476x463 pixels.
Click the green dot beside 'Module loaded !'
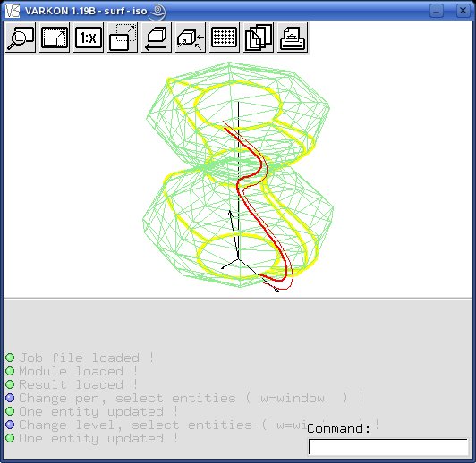[x=10, y=371]
